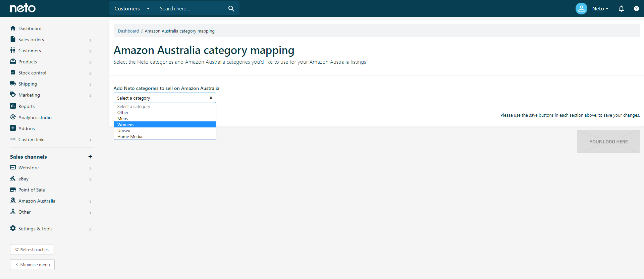Click the Addons plus-box icon

click(13, 128)
